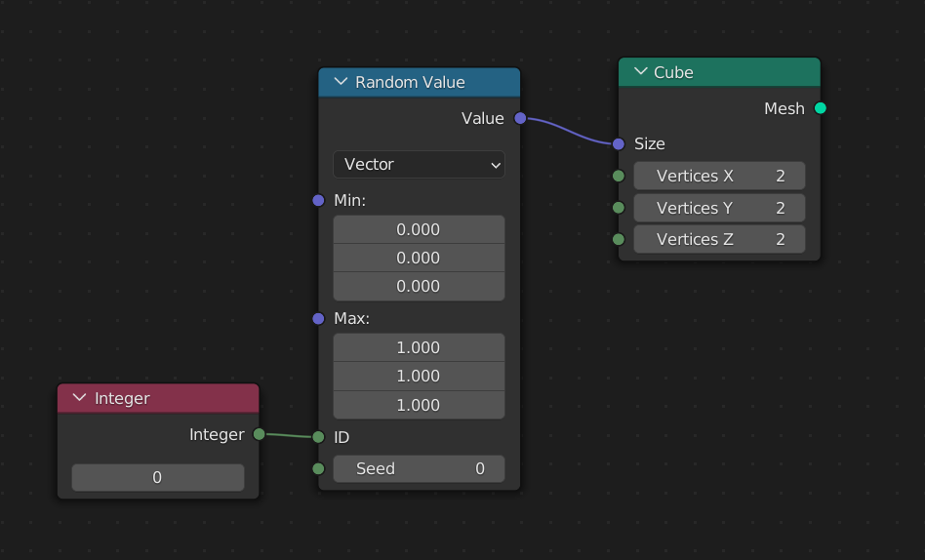Click the Integer node value field

157,477
